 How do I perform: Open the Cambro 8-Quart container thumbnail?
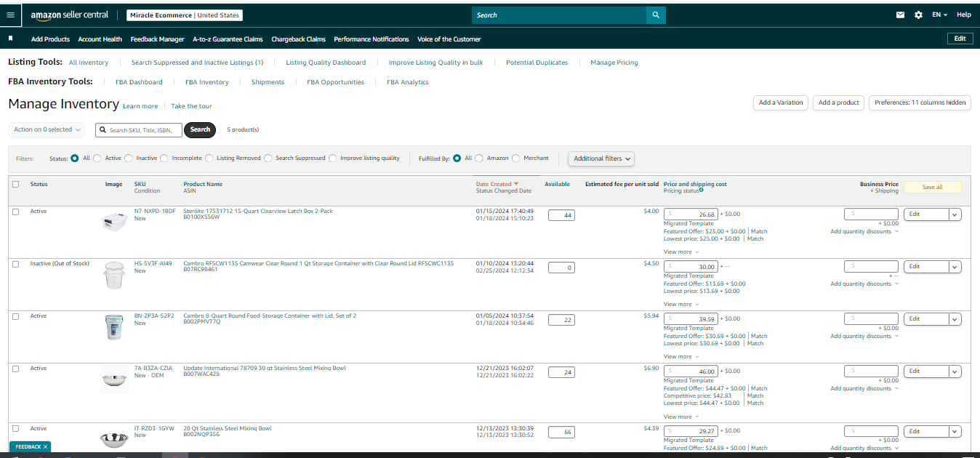pyautogui.click(x=114, y=328)
